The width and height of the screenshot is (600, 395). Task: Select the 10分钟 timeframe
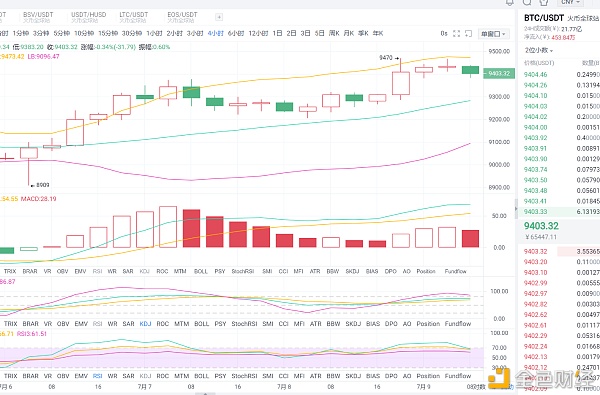click(x=84, y=33)
